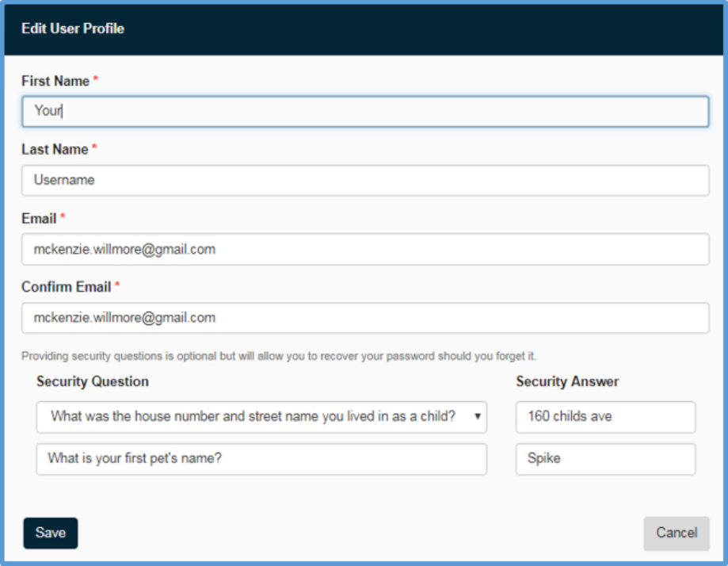Click the Edit User Profile title
728x566 pixels.
click(x=73, y=29)
